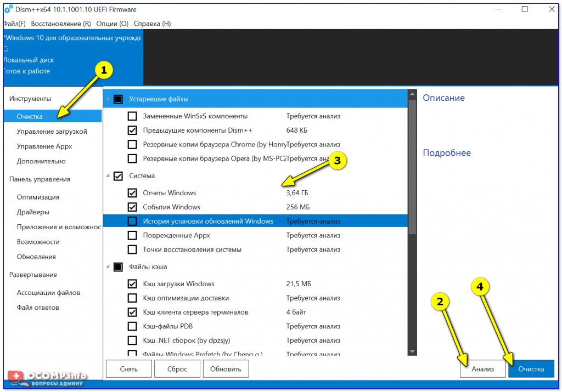This screenshot has width=562, height=392.
Task: Click the Панель управления sidebar header
Action: click(x=40, y=179)
